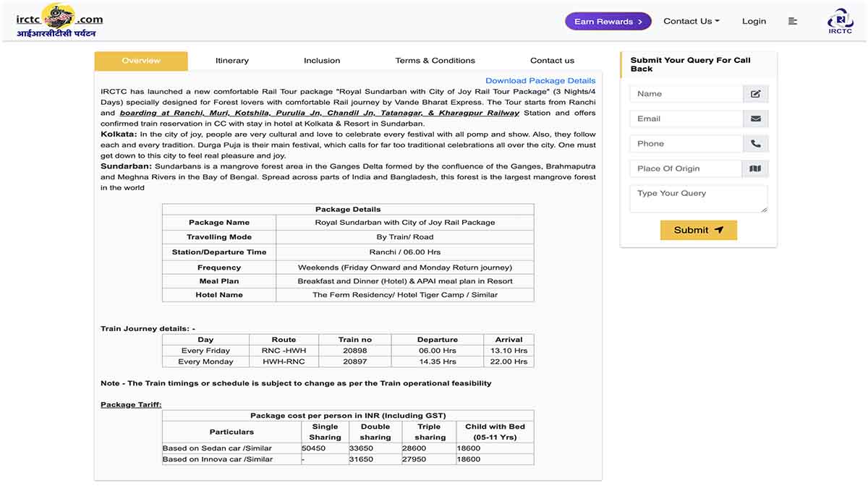The image size is (868, 488).
Task: Select train number 20898 cell
Action: (355, 351)
